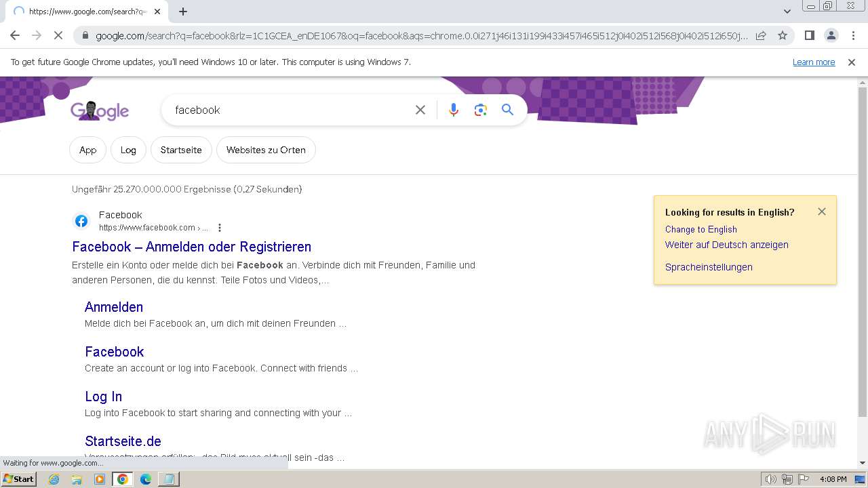Image resolution: width=868 pixels, height=488 pixels.
Task: Open Microsoft Edge from taskbar
Action: pos(145,479)
